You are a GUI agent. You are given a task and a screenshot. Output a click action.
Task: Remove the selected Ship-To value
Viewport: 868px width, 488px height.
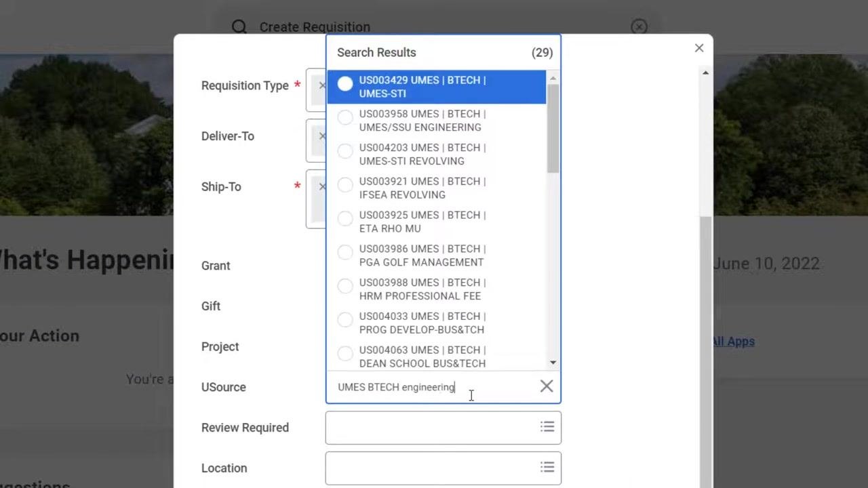(322, 186)
